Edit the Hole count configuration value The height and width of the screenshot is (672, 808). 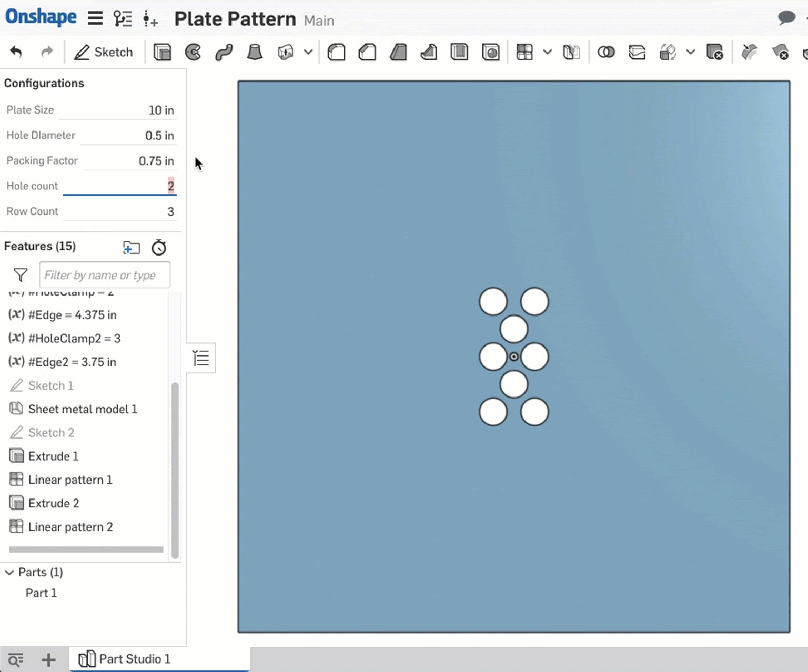[x=170, y=186]
